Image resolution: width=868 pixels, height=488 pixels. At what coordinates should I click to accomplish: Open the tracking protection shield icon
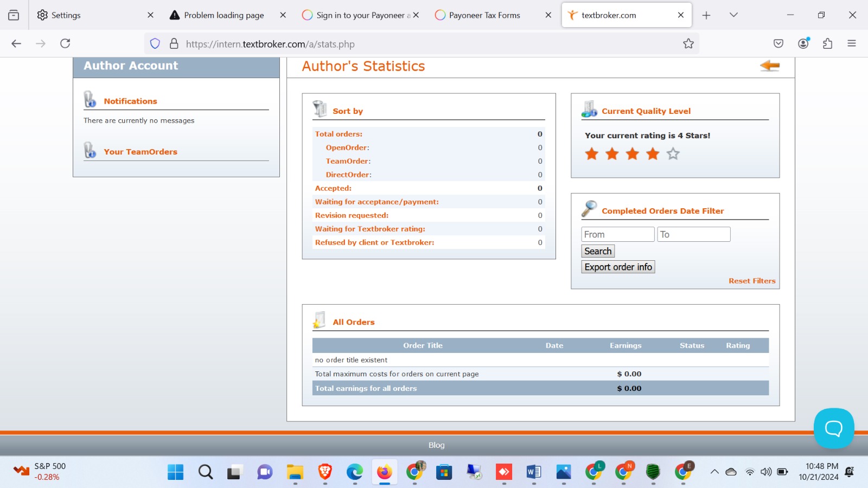[x=155, y=44]
